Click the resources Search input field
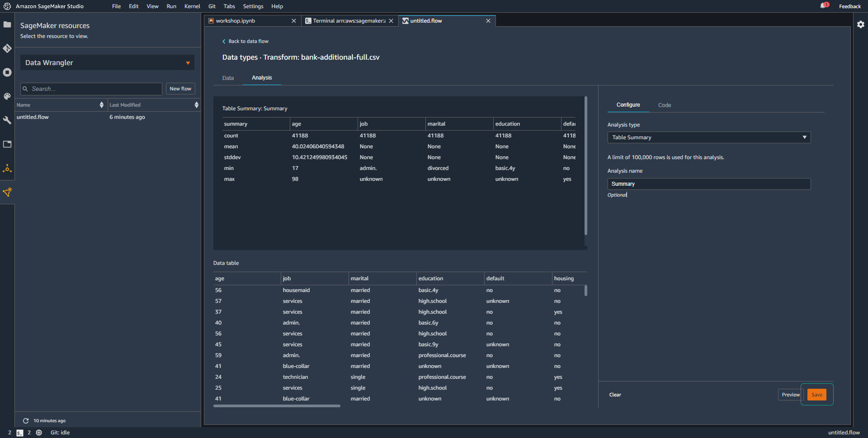868x438 pixels. [x=91, y=89]
